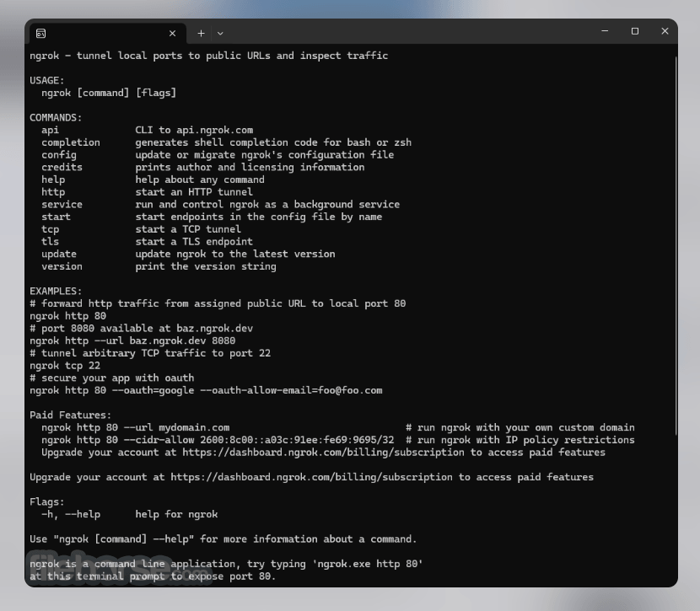700x611 pixels.
Task: Click the 'USAGE:' heading text
Action: click(x=47, y=80)
